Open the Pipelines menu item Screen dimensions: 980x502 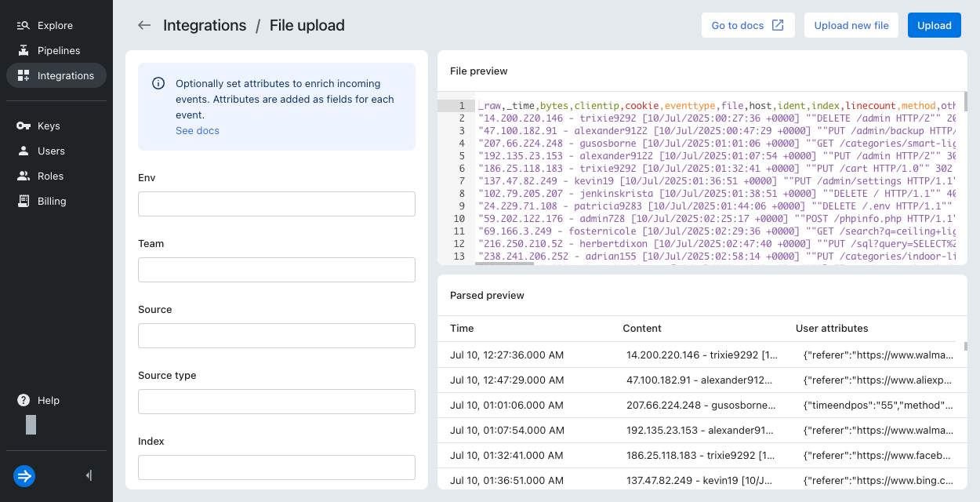coord(56,50)
